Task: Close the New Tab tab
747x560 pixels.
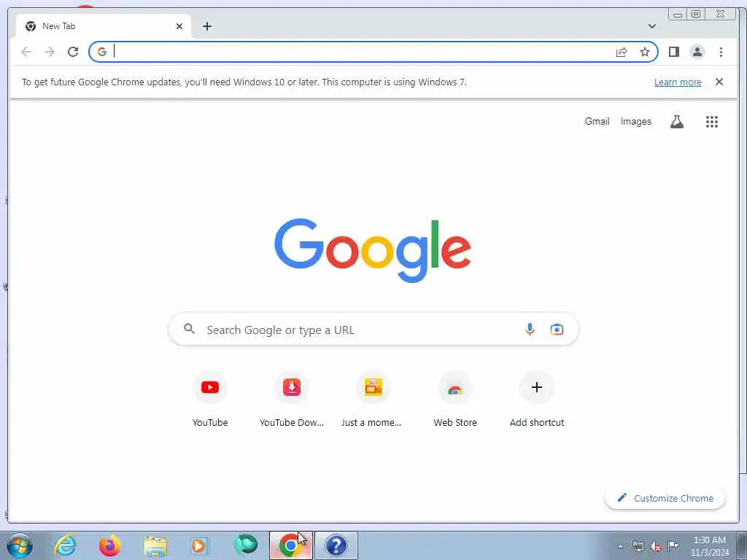Action: [179, 26]
